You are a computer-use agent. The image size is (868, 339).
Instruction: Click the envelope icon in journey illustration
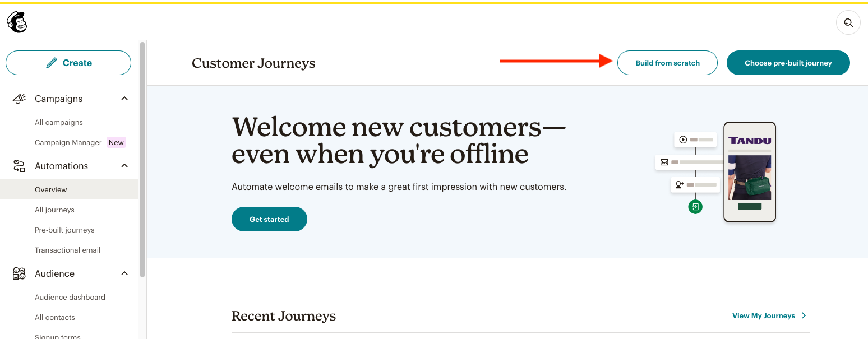tap(664, 162)
